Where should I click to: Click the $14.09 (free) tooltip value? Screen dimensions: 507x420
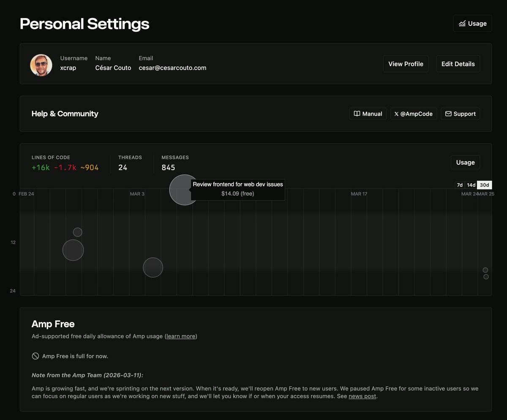(x=238, y=194)
